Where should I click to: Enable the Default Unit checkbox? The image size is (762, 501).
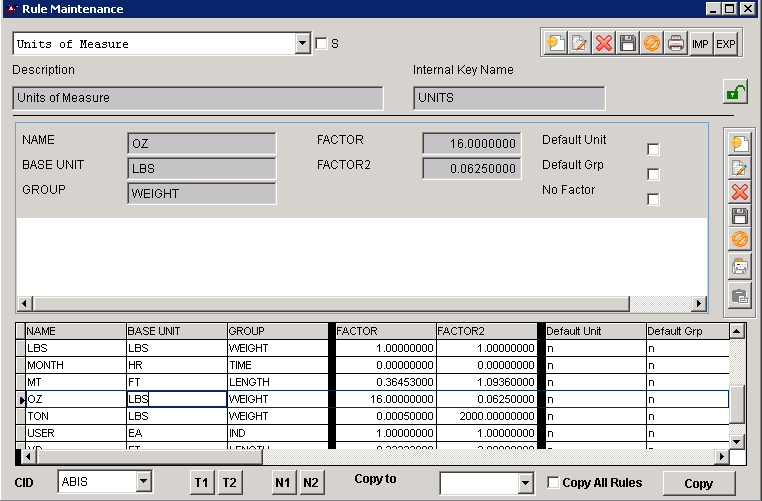(x=653, y=149)
